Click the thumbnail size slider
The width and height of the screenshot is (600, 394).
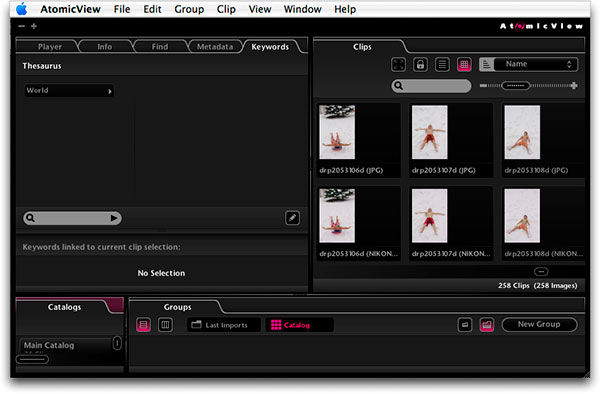[528, 86]
